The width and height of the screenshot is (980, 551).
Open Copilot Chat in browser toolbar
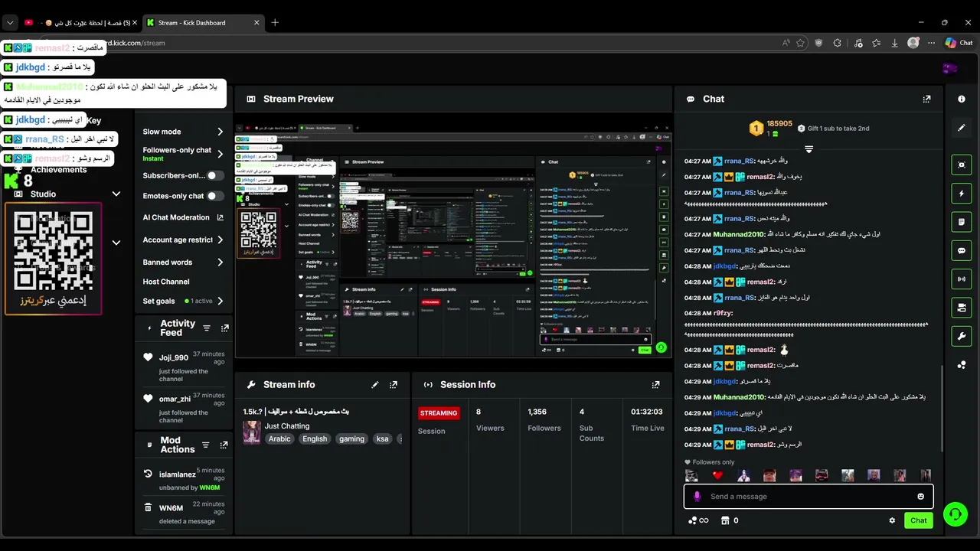click(x=959, y=43)
